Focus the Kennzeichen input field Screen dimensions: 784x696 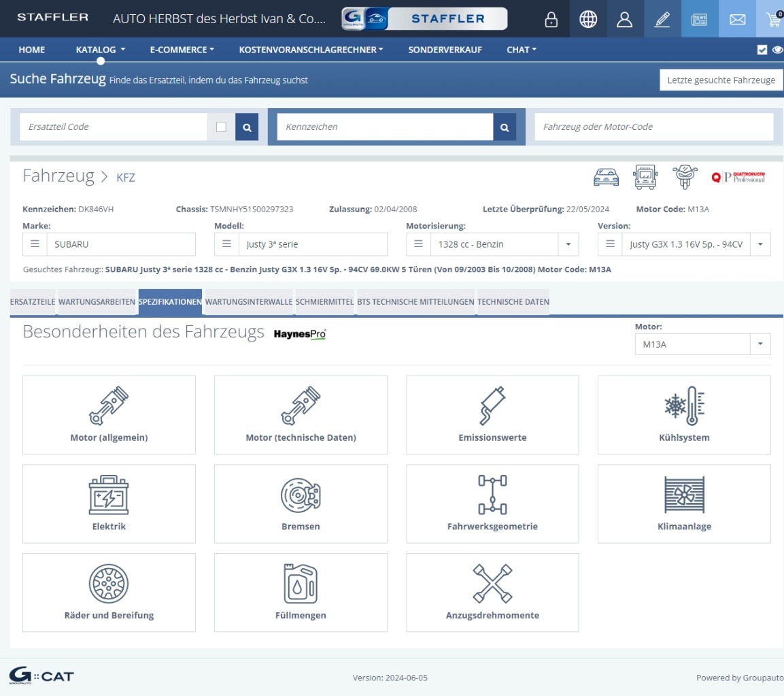[385, 127]
